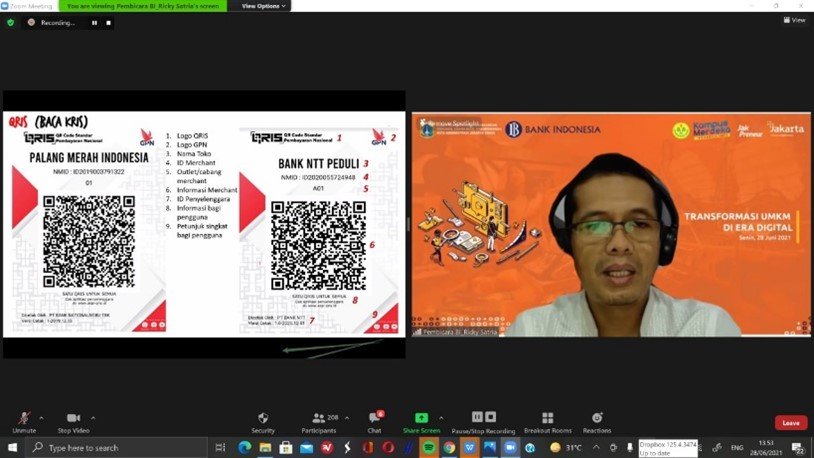Open Microsoft Edge from taskbar
Screen dimensions: 814x458
[245, 447]
